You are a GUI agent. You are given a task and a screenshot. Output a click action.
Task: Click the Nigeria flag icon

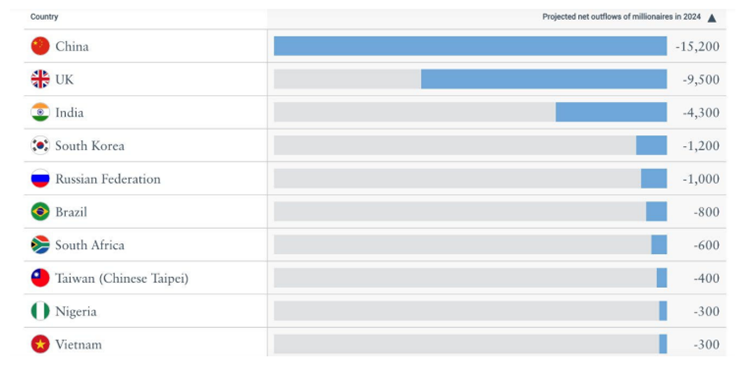pos(40,311)
